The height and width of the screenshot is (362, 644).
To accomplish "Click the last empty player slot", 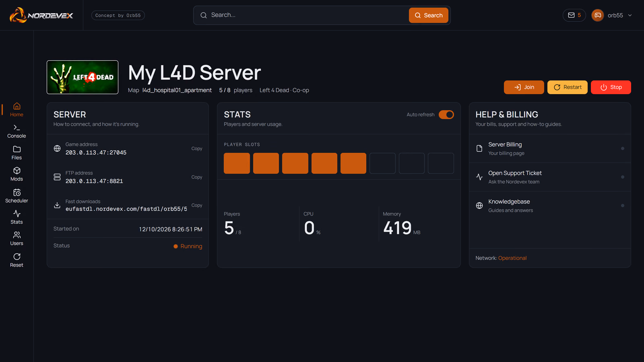I will (441, 163).
